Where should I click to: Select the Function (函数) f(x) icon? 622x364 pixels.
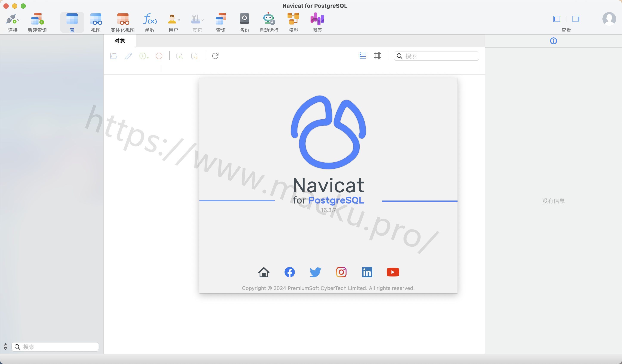tap(150, 19)
